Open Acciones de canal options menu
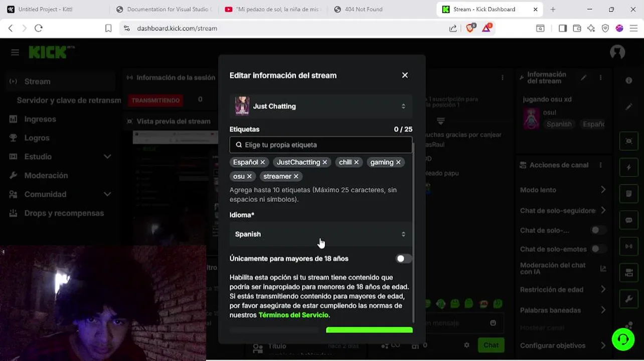The height and width of the screenshot is (361, 644). pyautogui.click(x=600, y=165)
